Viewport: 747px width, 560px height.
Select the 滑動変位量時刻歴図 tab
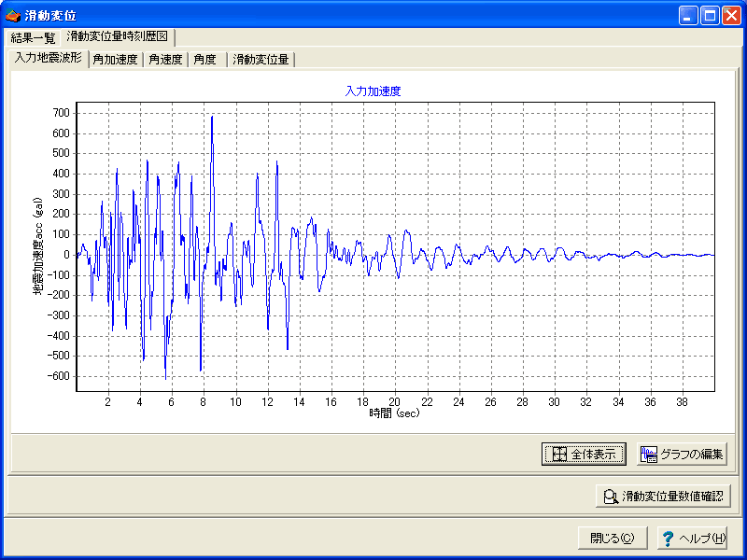[118, 36]
